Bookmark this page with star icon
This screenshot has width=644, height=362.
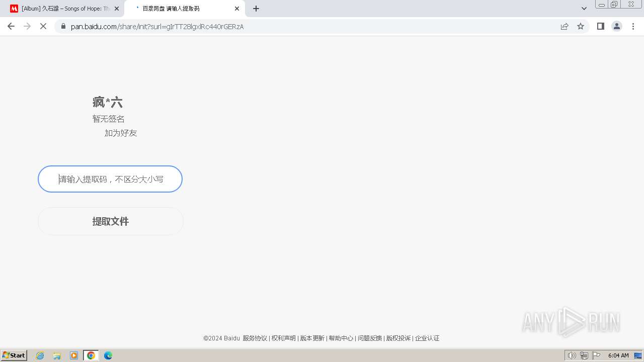tap(581, 26)
